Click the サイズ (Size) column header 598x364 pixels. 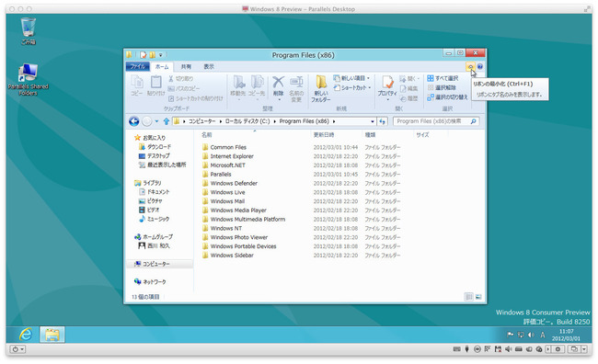pos(422,135)
